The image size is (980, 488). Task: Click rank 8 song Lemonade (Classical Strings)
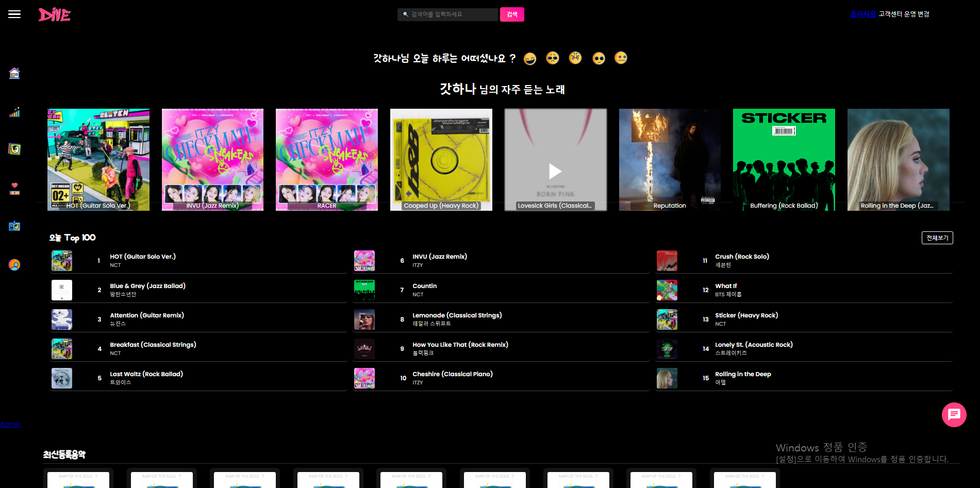click(457, 315)
